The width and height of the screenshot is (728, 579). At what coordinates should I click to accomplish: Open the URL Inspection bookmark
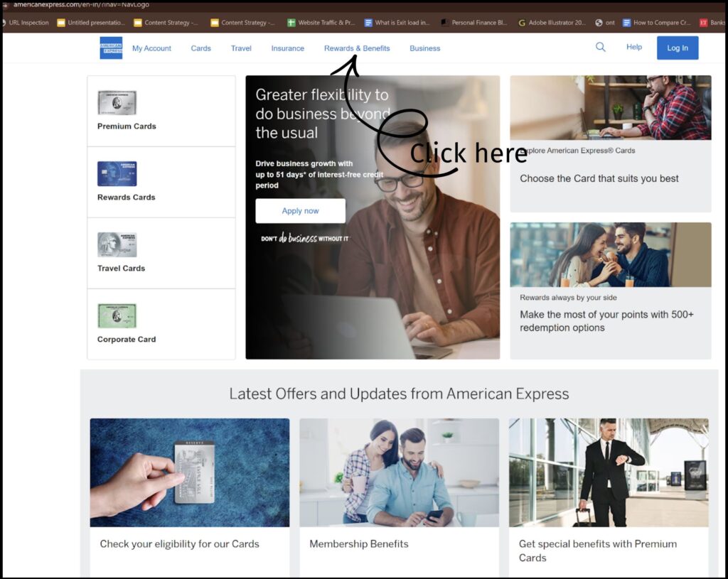28,23
